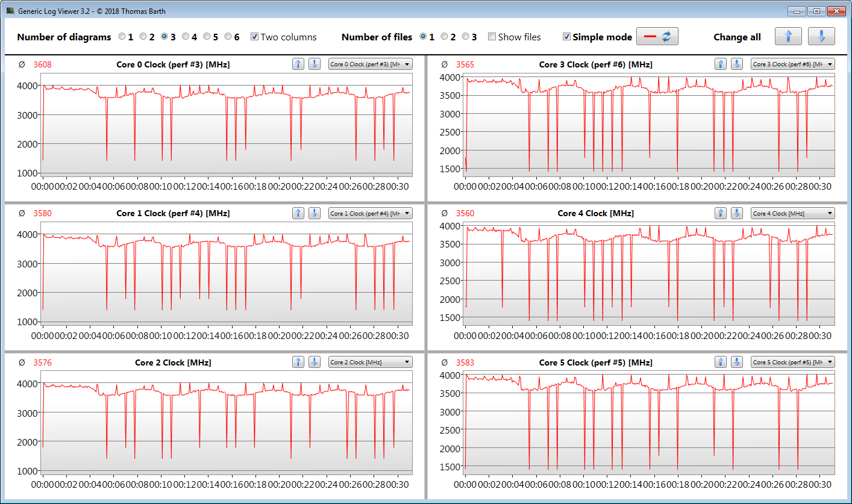Click the up arrow in Core 0 Clock panel
The width and height of the screenshot is (852, 504).
[298, 64]
